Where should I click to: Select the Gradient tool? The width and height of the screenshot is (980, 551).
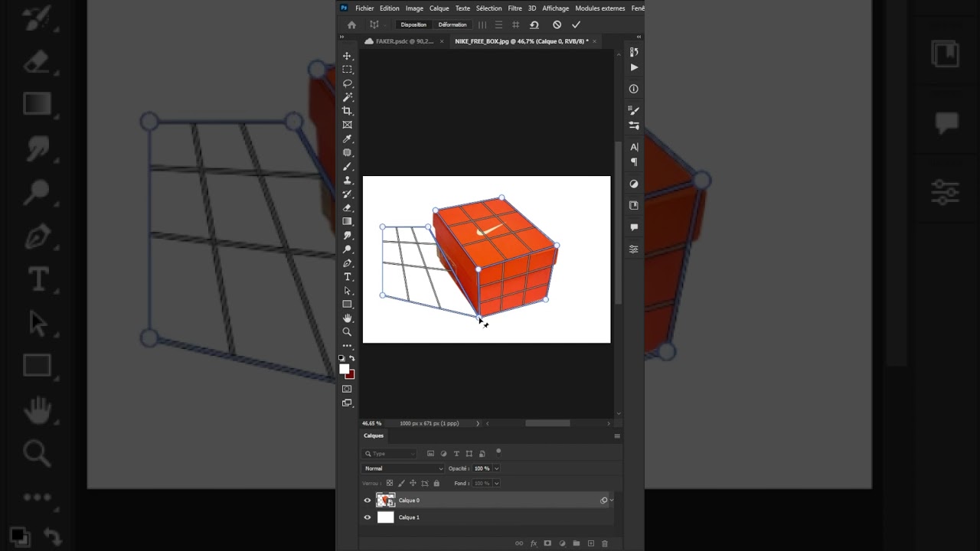click(347, 221)
